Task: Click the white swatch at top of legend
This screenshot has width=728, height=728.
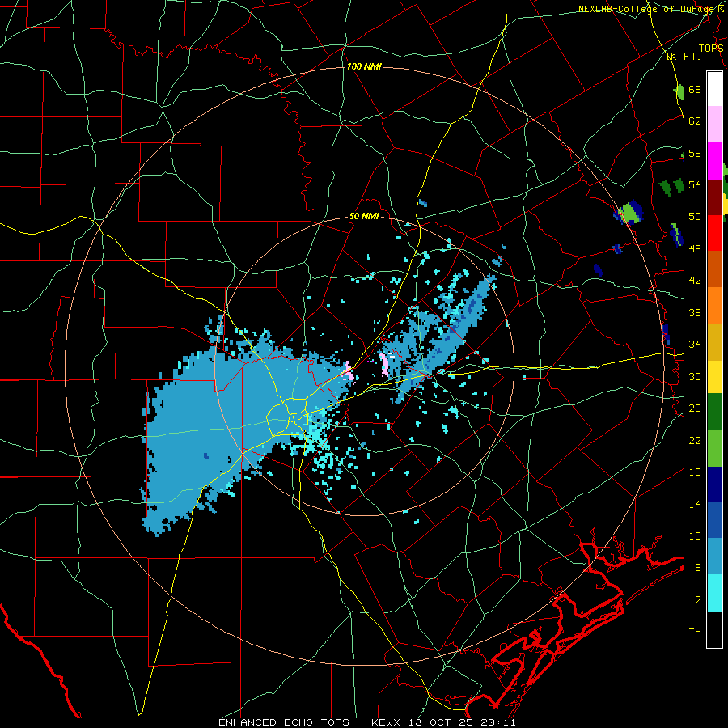Action: tap(714, 89)
